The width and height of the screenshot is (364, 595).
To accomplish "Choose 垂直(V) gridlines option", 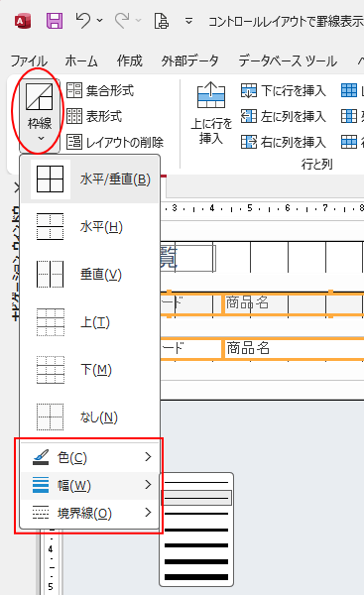I will pos(90,275).
